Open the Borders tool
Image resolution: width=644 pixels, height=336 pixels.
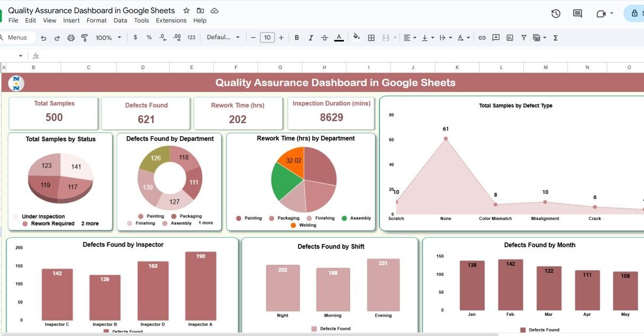(x=371, y=38)
